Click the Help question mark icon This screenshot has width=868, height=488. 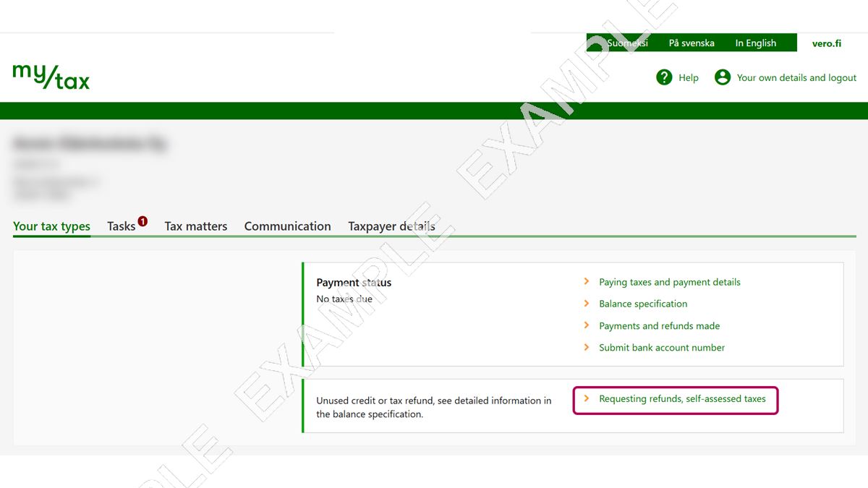point(664,77)
